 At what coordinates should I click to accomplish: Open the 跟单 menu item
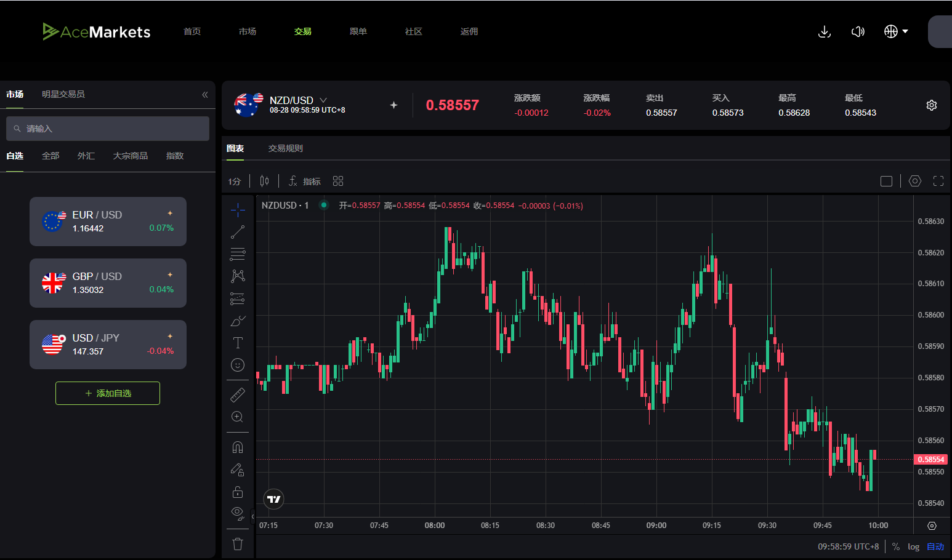(x=358, y=31)
